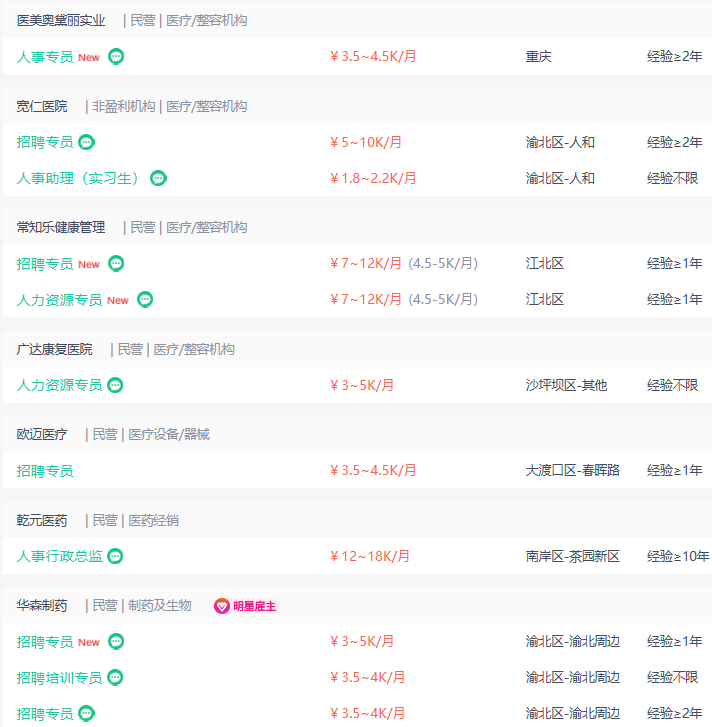Click chat icon beside 招聘培训专员

tap(116, 678)
